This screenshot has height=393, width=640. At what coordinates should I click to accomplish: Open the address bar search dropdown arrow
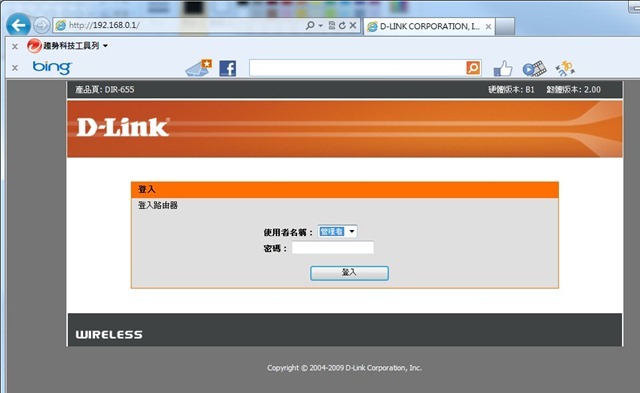(x=320, y=25)
